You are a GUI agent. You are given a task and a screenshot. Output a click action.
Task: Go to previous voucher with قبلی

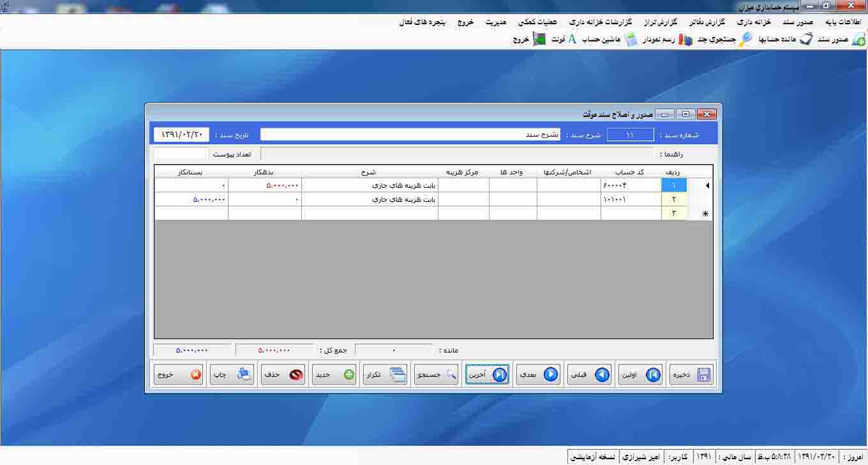588,375
